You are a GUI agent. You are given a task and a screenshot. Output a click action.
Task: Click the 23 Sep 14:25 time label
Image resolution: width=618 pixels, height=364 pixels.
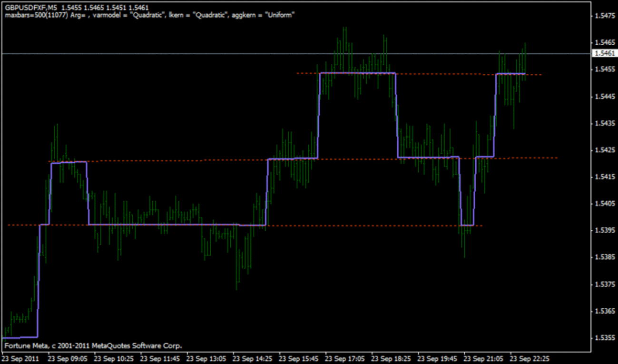coord(253,358)
